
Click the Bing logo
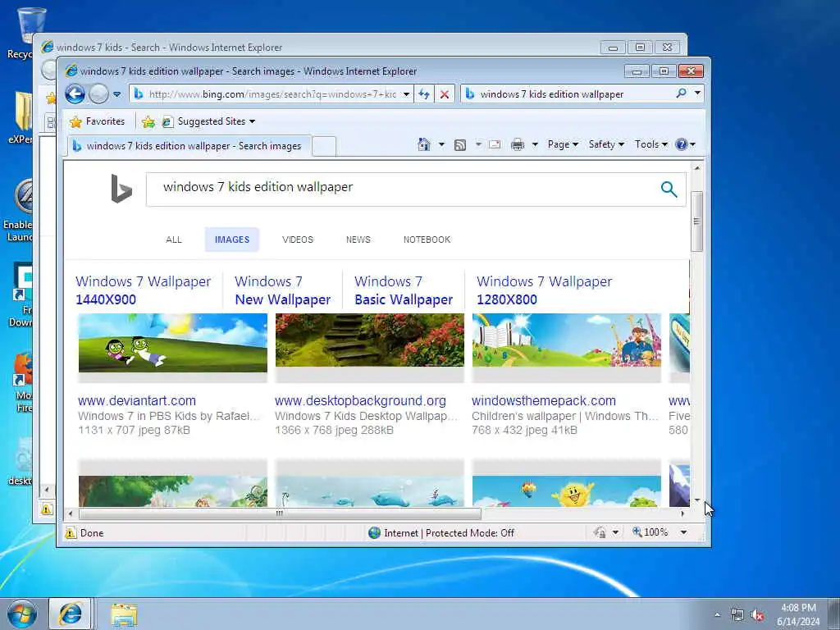coord(121,189)
